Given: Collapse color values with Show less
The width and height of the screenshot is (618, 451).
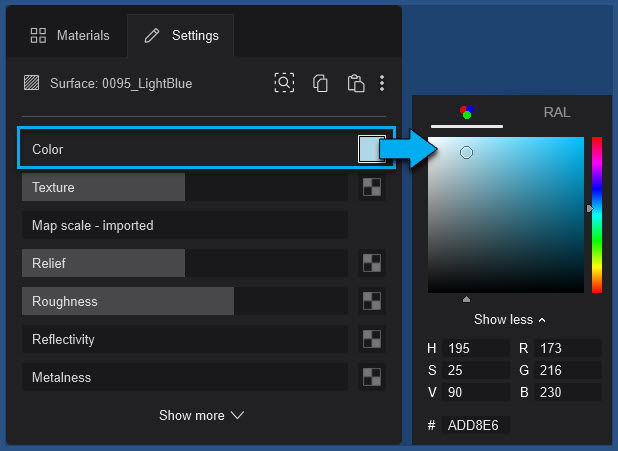Looking at the screenshot, I should click(x=510, y=320).
